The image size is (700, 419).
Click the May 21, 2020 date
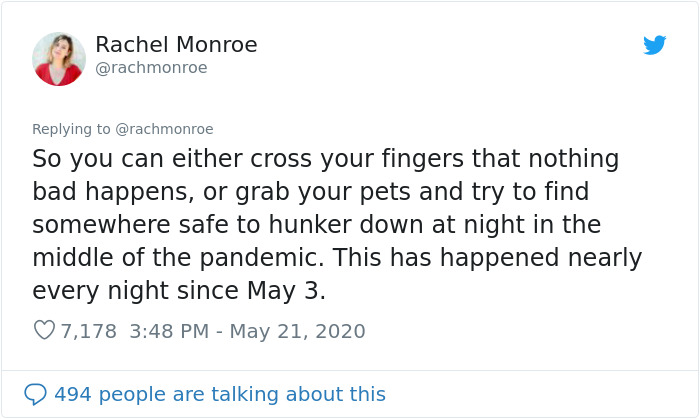point(297,331)
